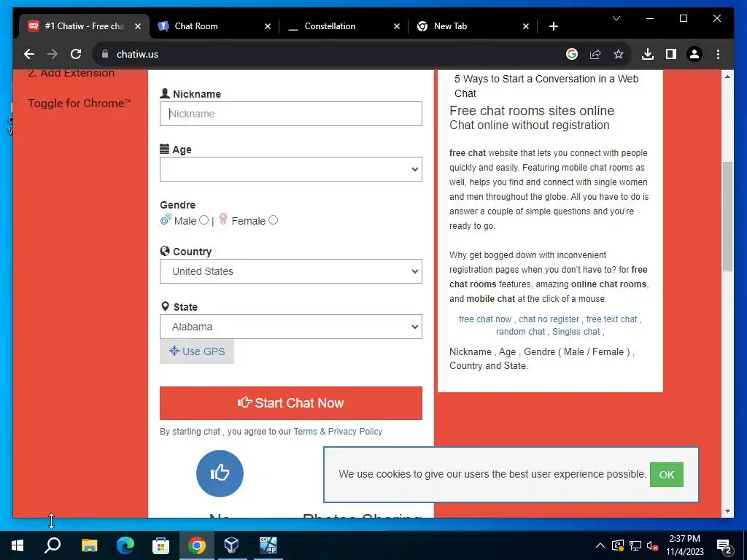Click the Chrome taskbar icon
This screenshot has width=747, height=560.
coord(196,545)
